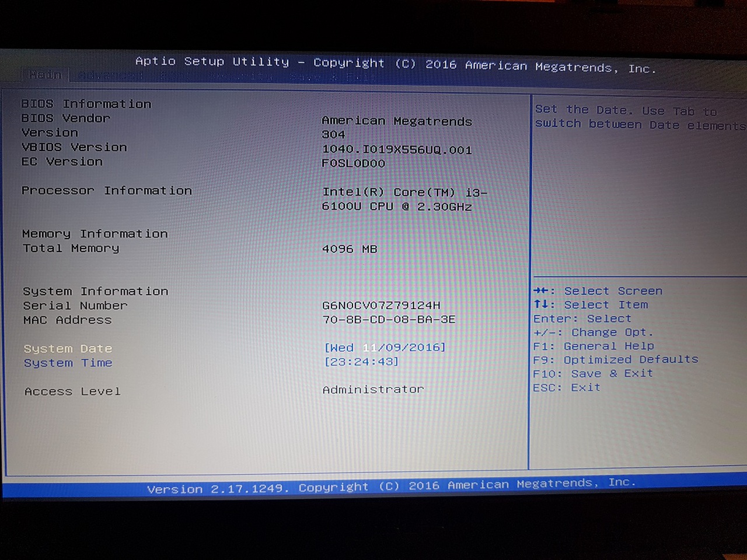Click the System Time value field
This screenshot has height=560, width=747.
point(361,362)
